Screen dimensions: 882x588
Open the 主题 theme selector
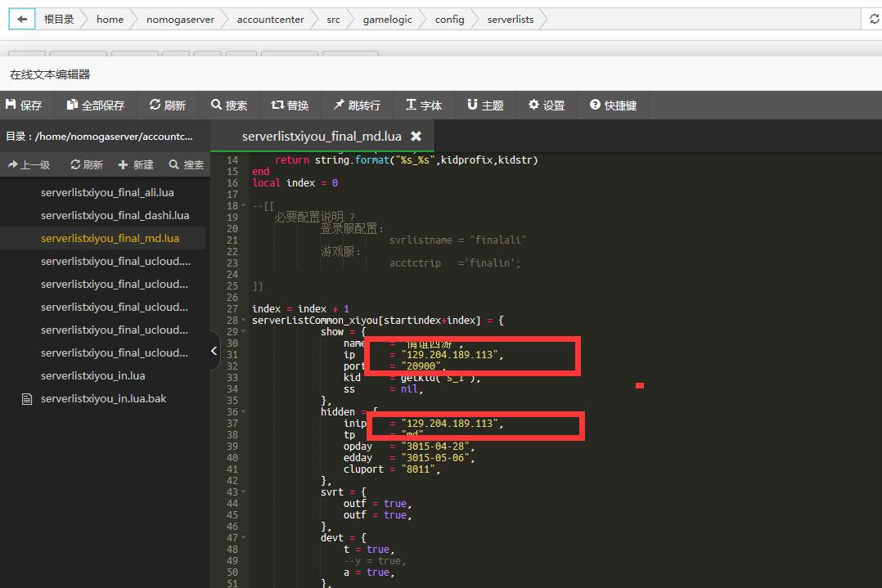[x=485, y=105]
